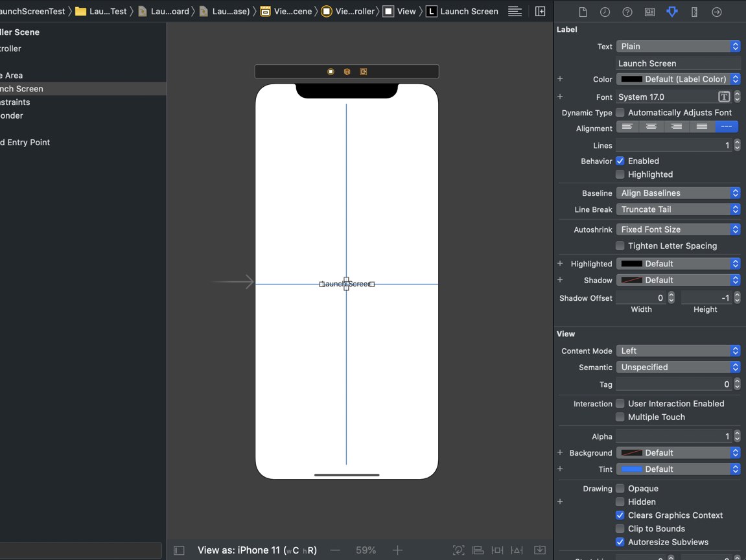This screenshot has height=560, width=746.
Task: Switch to the Size inspector ruler icon
Action: [x=694, y=12]
